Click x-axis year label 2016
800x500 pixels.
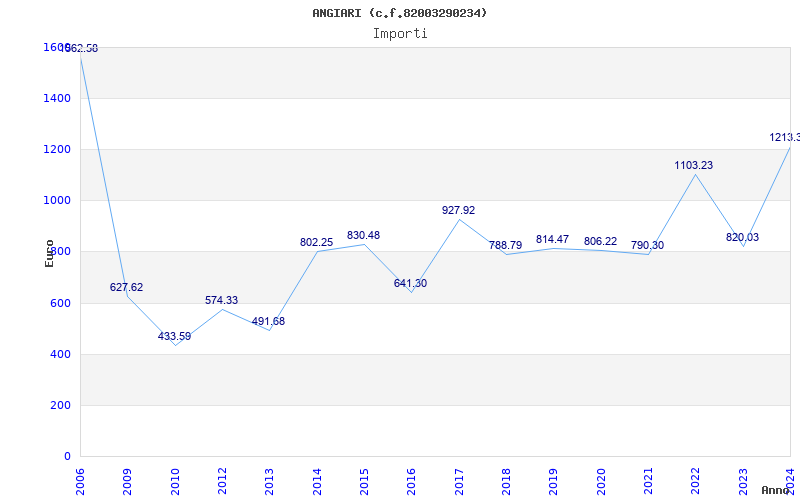[x=412, y=482]
